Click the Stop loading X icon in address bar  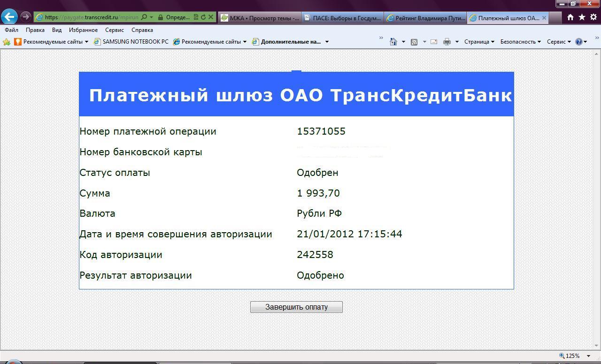coord(211,17)
